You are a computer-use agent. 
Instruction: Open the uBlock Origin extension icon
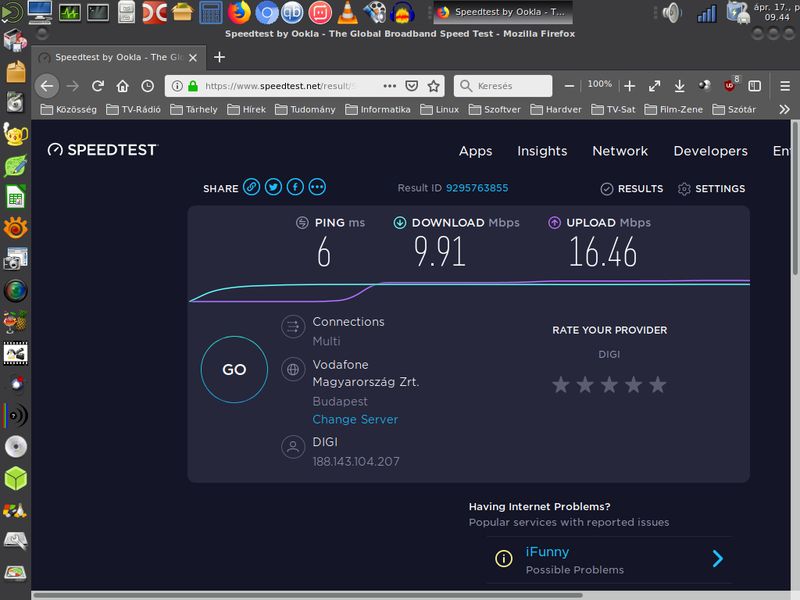[x=730, y=85]
